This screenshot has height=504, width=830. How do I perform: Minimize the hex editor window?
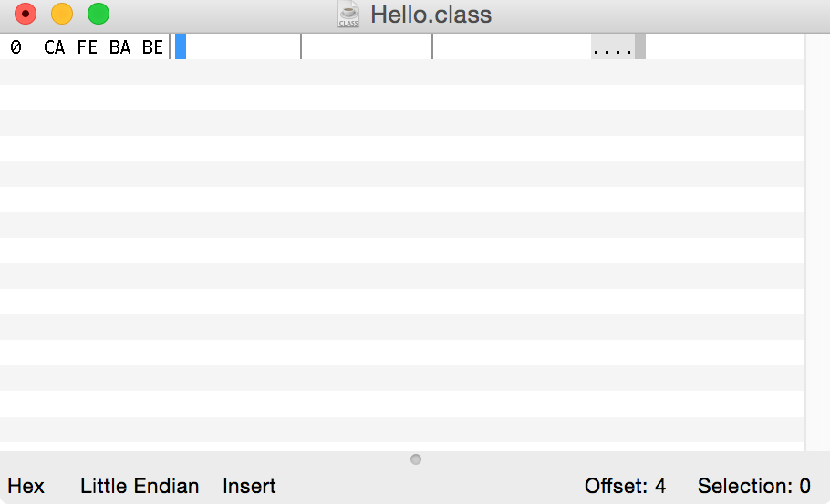click(62, 15)
